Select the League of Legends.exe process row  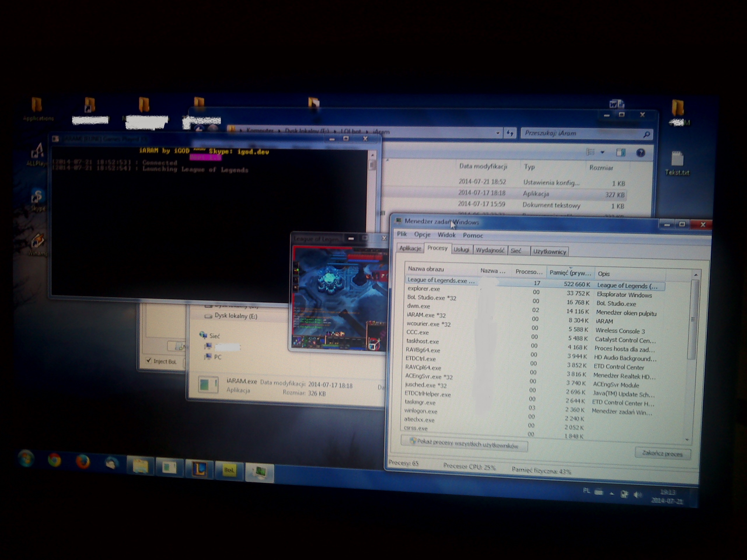pos(535,283)
